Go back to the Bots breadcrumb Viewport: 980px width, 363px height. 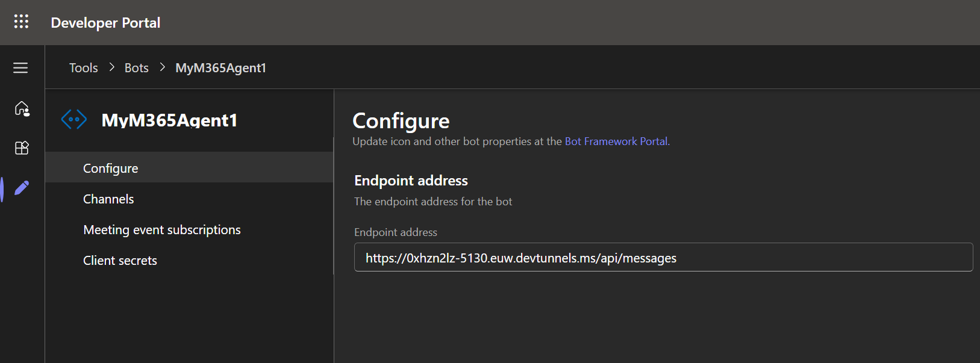[x=136, y=68]
